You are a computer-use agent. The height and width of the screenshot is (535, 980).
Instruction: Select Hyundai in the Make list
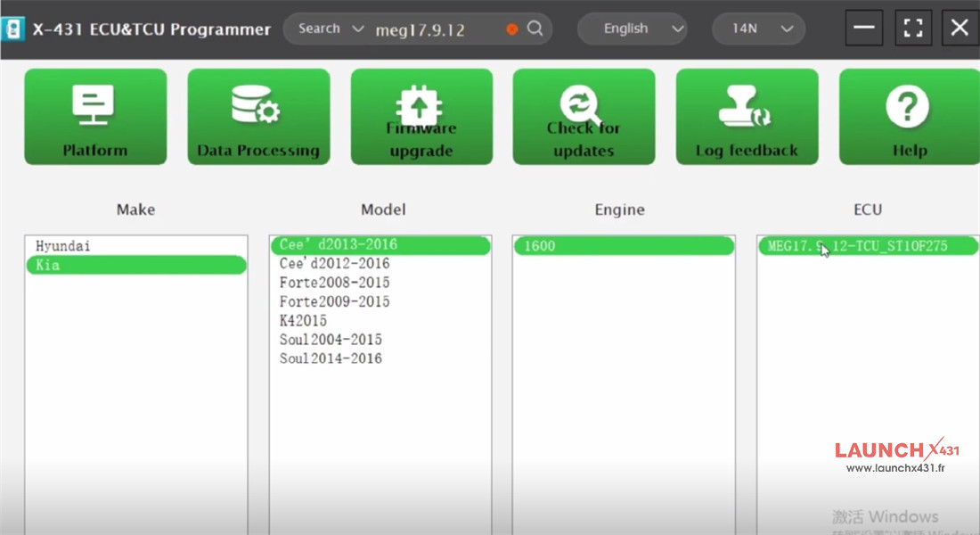[x=63, y=245]
